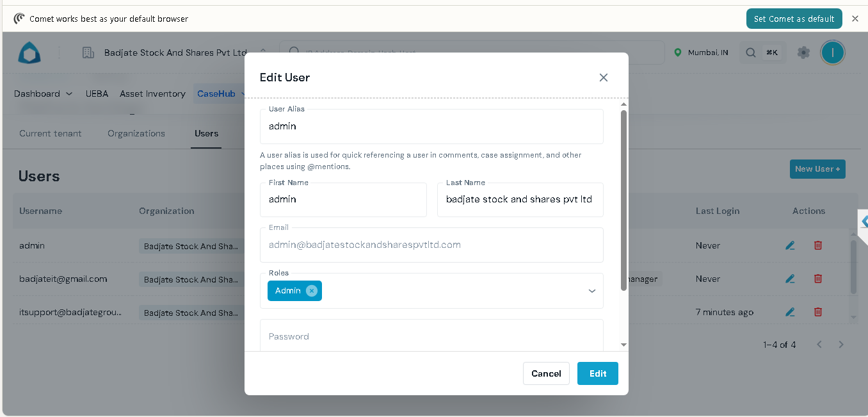Click the Mumbai, IN location pin
868x417 pixels.
701,53
